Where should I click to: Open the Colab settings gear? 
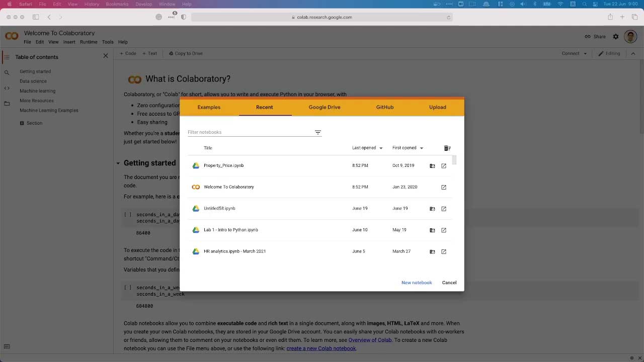pyautogui.click(x=616, y=37)
